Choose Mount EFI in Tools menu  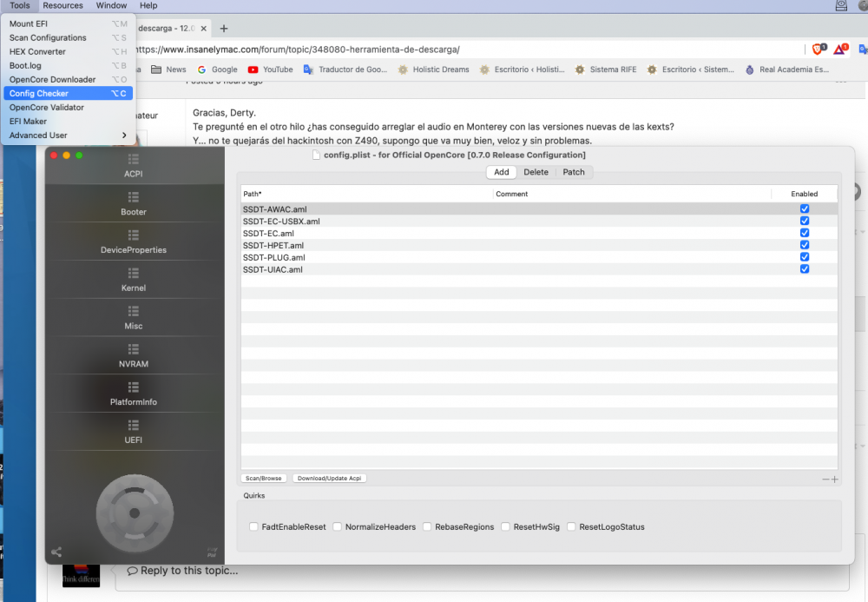click(69, 23)
